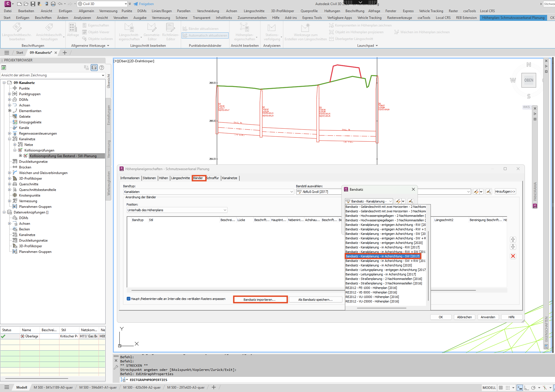The width and height of the screenshot is (555, 392).
Task: Click the Abfrage ribbon tool icon
Action: click(x=73, y=30)
